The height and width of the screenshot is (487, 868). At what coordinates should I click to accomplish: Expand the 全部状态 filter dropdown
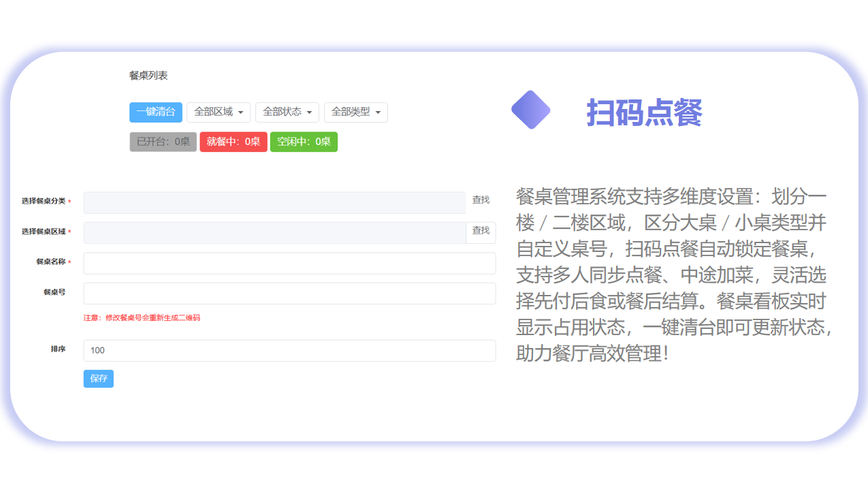[287, 112]
